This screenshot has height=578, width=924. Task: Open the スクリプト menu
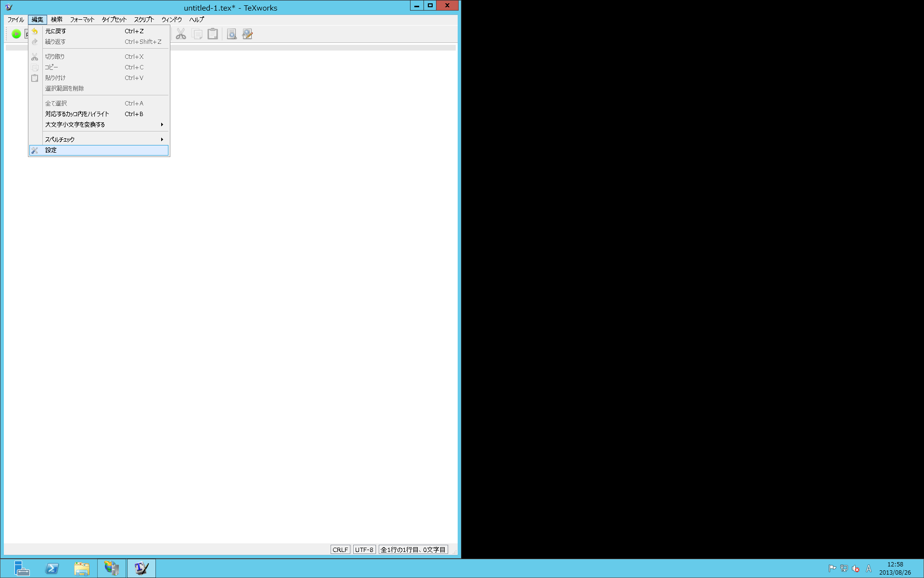[144, 20]
